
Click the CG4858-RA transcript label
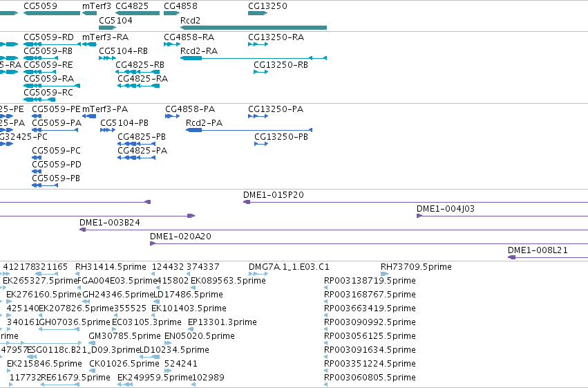click(x=189, y=37)
